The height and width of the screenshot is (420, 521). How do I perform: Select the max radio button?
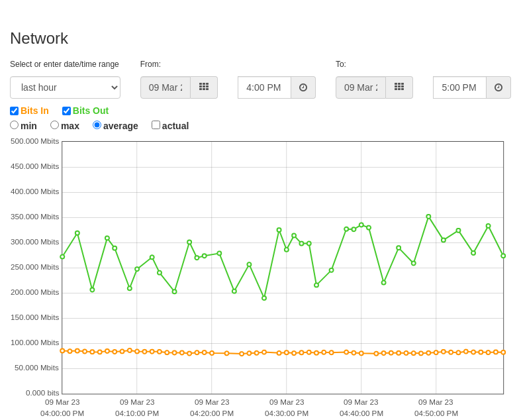(x=54, y=125)
